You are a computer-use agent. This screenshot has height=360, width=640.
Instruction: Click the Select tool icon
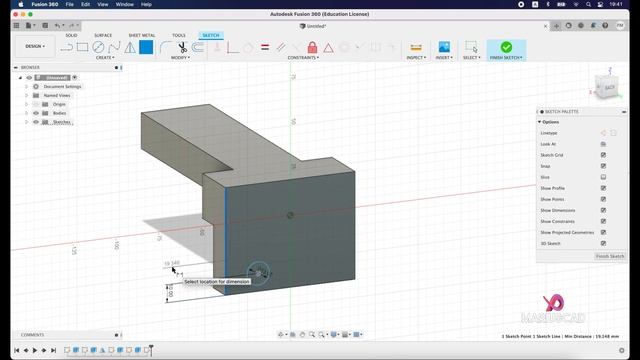(x=471, y=47)
